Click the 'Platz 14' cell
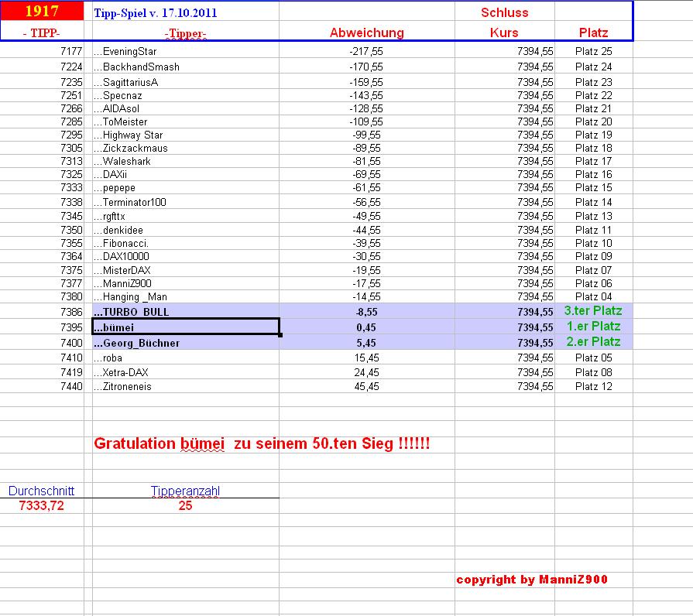Image resolution: width=693 pixels, height=616 pixels. (594, 202)
